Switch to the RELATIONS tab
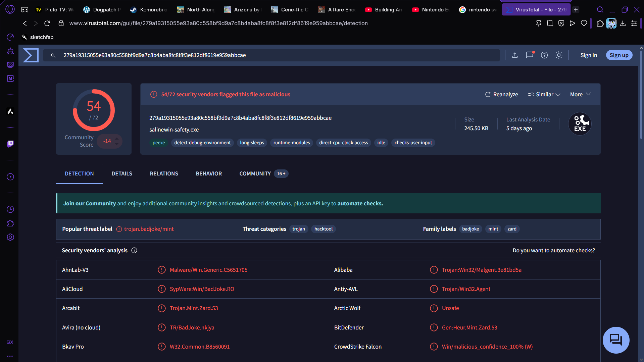The height and width of the screenshot is (362, 644). click(x=164, y=174)
